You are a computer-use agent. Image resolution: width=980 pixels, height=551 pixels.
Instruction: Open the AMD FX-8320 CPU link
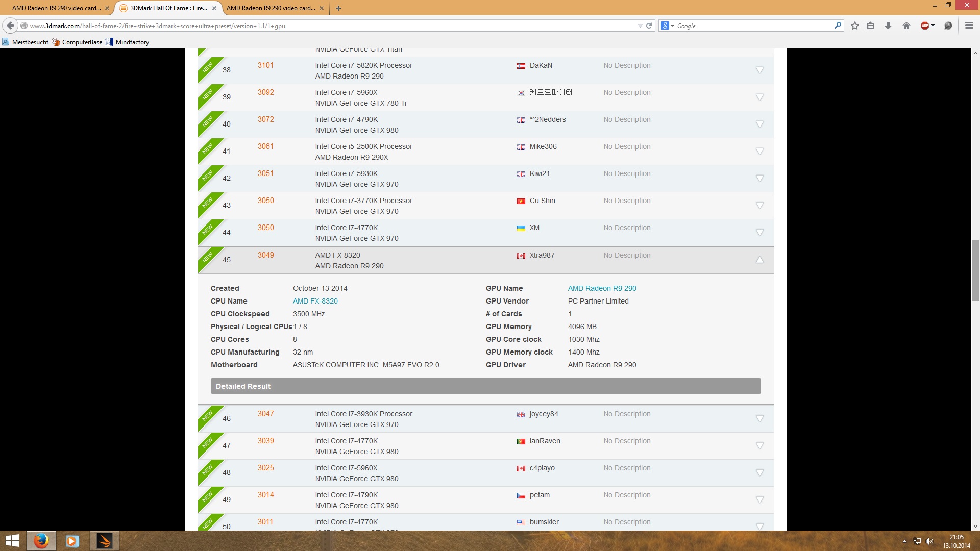click(315, 301)
